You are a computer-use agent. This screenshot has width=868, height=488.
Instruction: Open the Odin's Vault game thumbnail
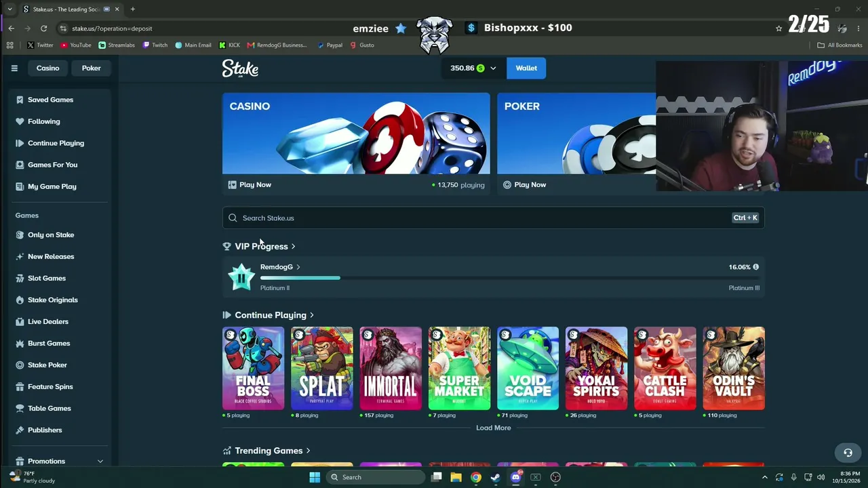point(734,368)
